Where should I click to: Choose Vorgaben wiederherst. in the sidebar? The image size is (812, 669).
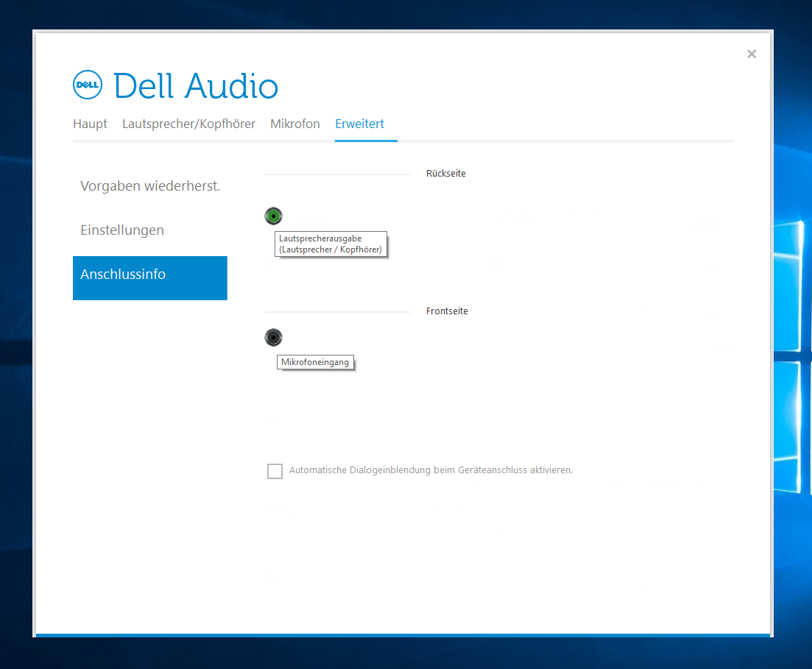click(x=150, y=186)
